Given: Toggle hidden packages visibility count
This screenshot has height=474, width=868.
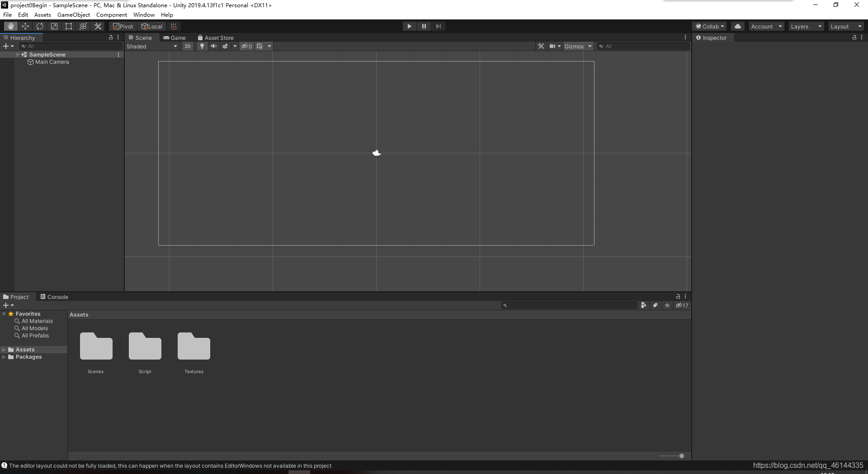Looking at the screenshot, I should coord(682,305).
